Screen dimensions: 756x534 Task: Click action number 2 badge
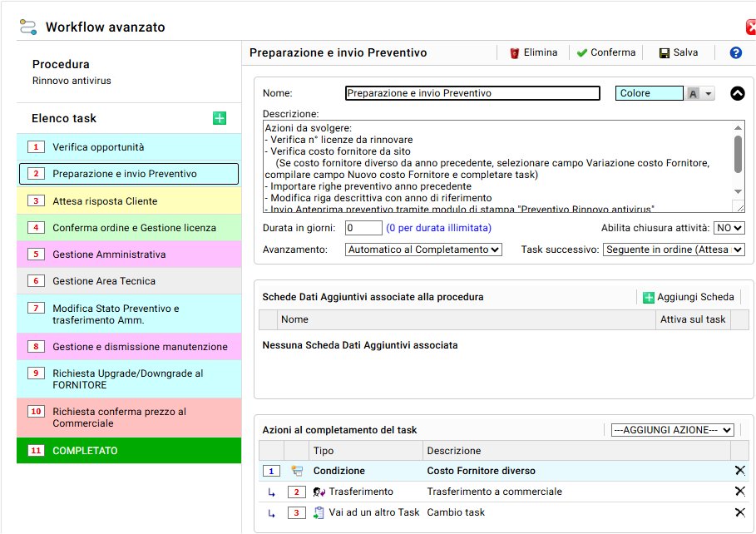297,492
